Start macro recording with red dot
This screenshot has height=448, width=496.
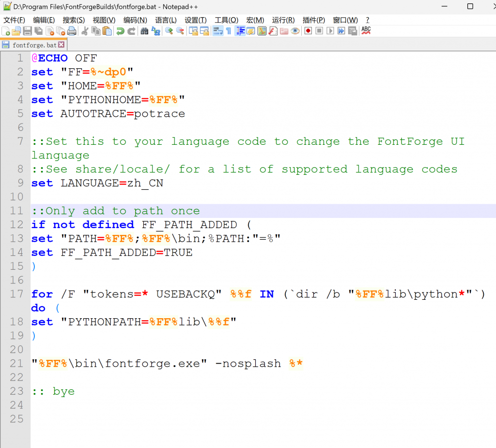tap(308, 31)
